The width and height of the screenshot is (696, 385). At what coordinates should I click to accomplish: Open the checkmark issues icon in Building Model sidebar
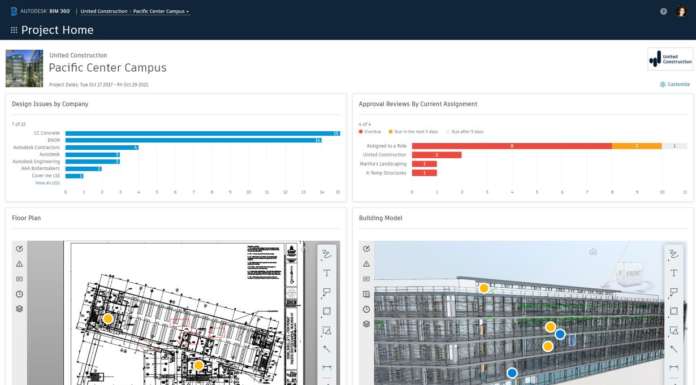(366, 249)
